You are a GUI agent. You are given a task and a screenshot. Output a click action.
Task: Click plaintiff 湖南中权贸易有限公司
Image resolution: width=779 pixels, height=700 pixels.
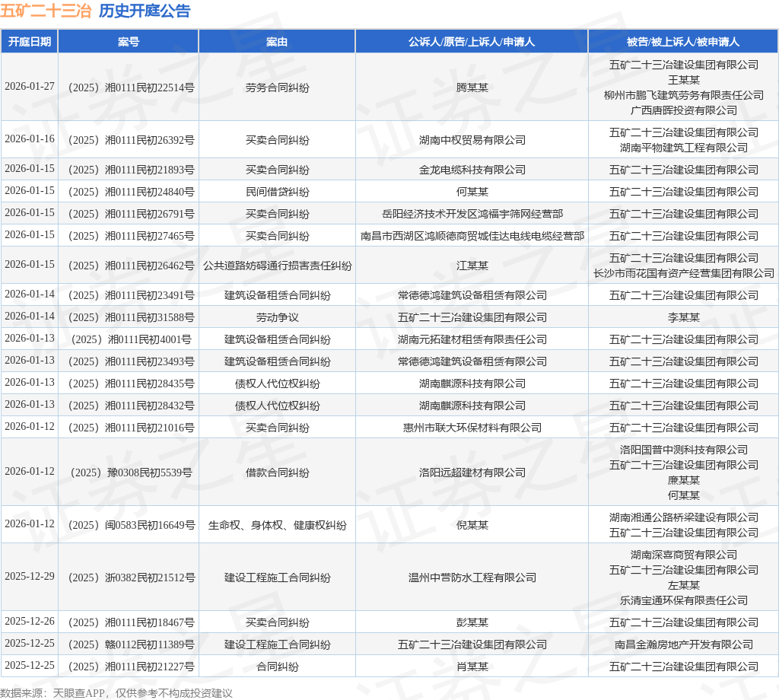point(472,140)
